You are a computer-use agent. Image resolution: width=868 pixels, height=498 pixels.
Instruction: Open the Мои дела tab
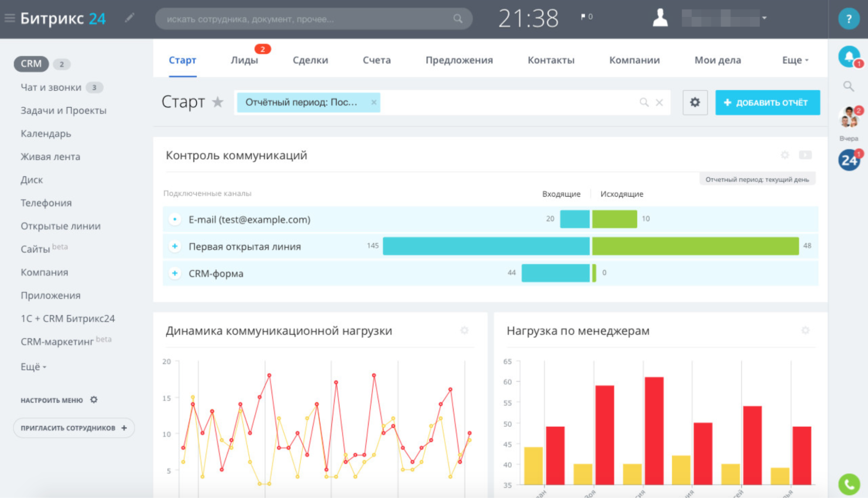[717, 60]
